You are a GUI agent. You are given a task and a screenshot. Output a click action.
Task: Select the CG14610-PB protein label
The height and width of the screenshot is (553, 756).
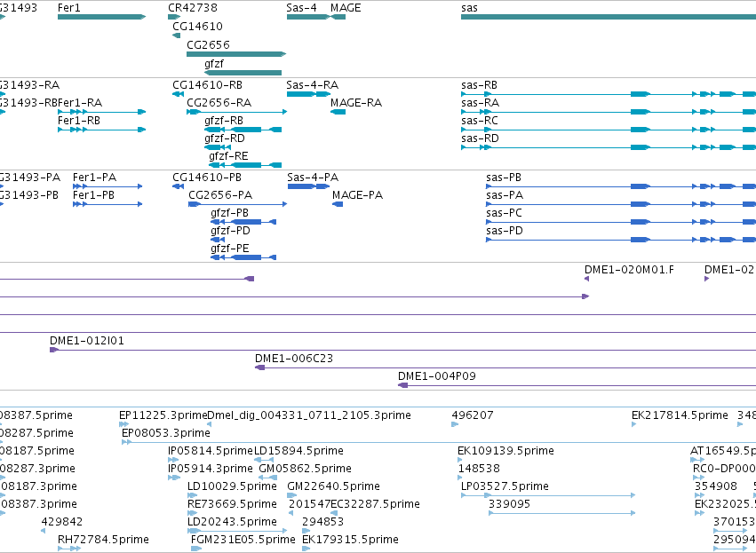[207, 178]
